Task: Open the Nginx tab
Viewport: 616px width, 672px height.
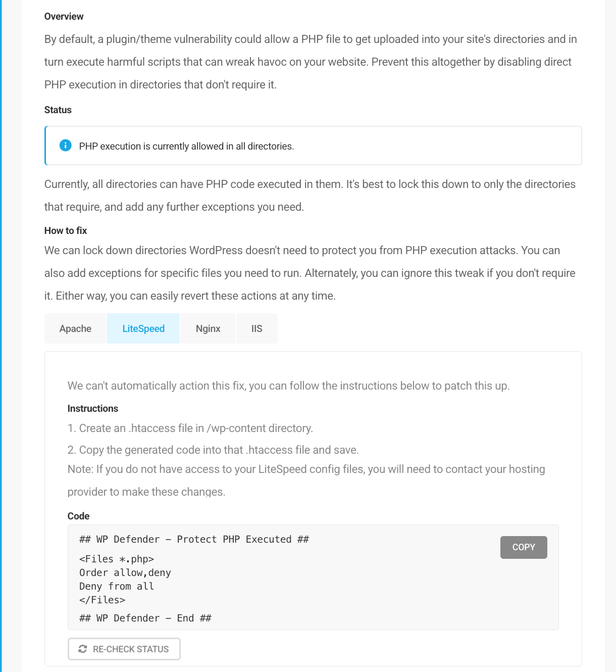Action: (208, 328)
